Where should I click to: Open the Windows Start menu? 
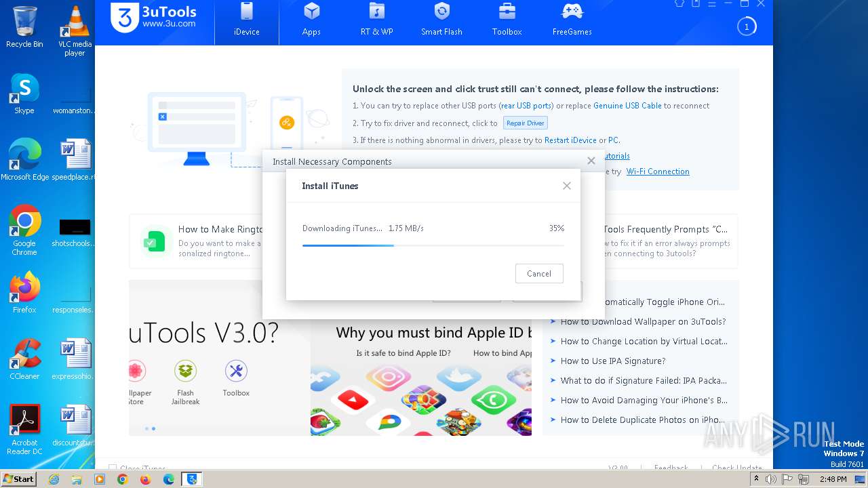(18, 479)
